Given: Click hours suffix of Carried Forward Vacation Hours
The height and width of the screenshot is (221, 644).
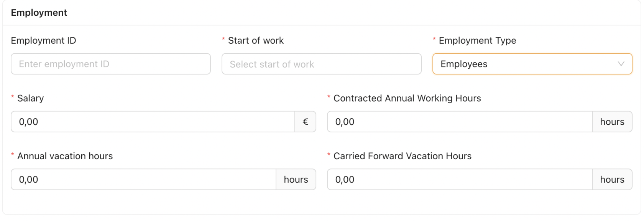Looking at the screenshot, I should click(x=612, y=180).
